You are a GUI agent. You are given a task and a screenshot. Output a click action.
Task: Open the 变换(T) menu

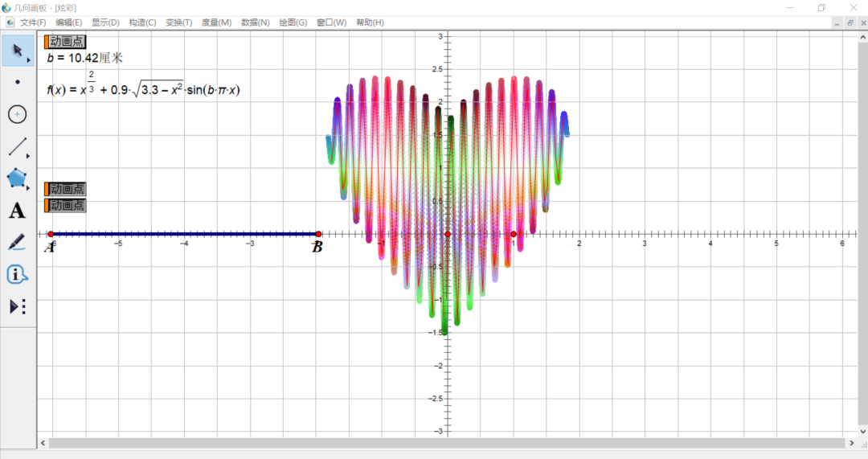click(178, 23)
